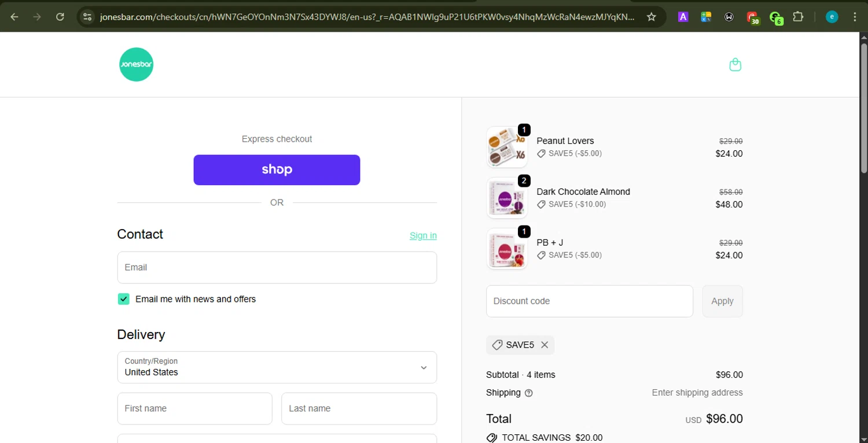The width and height of the screenshot is (868, 443).
Task: Open the green extension with badge 6
Action: tap(776, 18)
